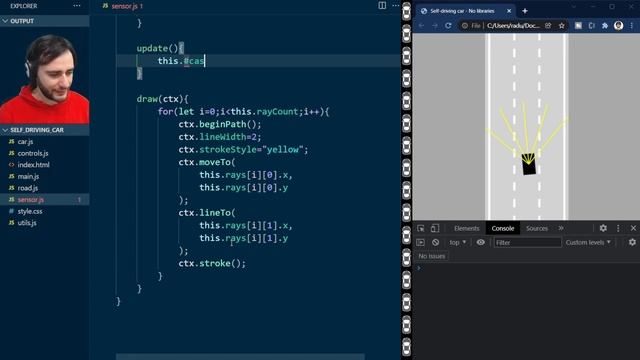Click the EXPLORER panel title
The width and height of the screenshot is (640, 360).
(x=24, y=6)
